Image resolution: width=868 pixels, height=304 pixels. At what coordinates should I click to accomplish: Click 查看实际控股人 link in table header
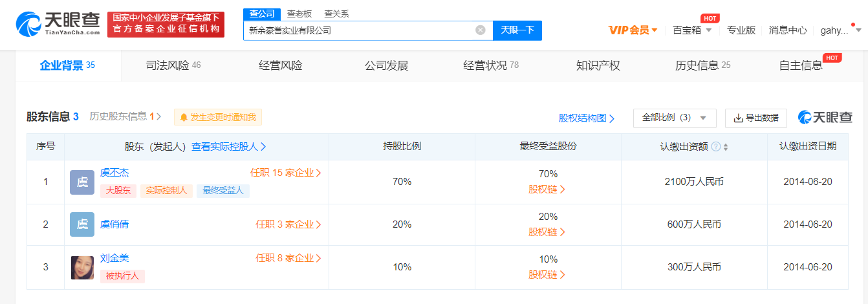coord(229,147)
